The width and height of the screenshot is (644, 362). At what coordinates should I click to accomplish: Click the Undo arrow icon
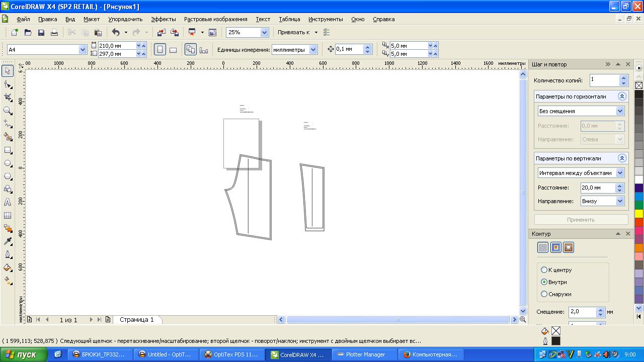(x=116, y=33)
